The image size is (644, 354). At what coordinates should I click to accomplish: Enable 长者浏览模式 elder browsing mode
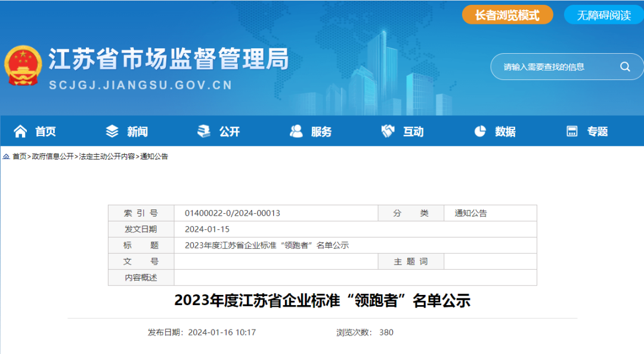point(507,14)
